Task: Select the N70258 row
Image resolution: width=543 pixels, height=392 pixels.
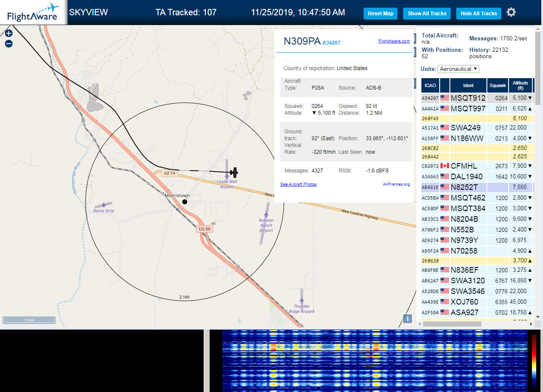Action: pos(477,251)
